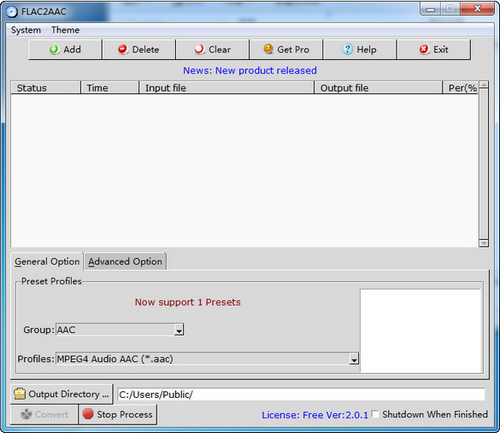This screenshot has height=433, width=500.
Task: Click the red Stop Process icon
Action: (x=88, y=414)
